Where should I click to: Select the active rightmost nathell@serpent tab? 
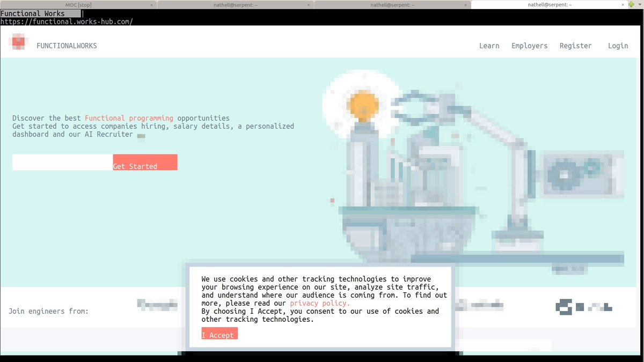point(549,4)
